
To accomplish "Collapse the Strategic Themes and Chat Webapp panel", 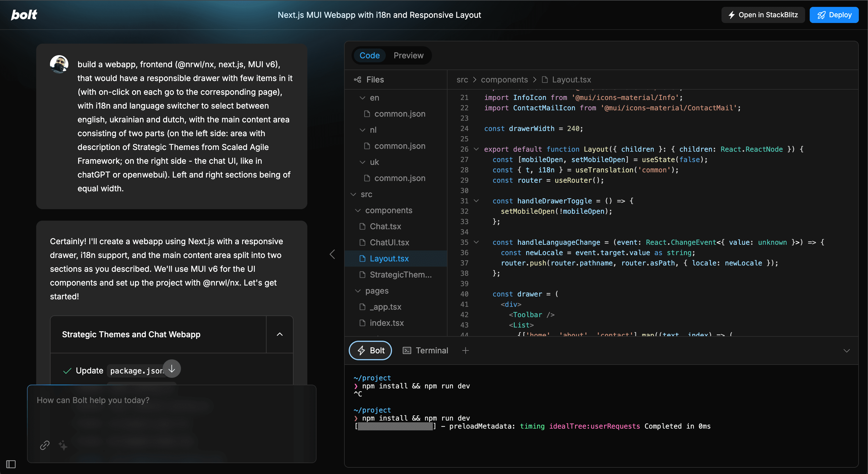I will [279, 334].
